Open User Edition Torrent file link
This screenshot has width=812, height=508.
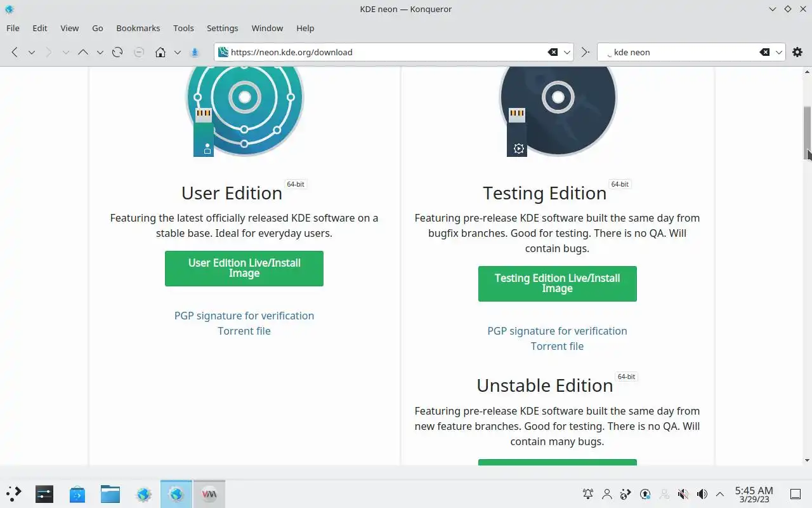point(244,331)
